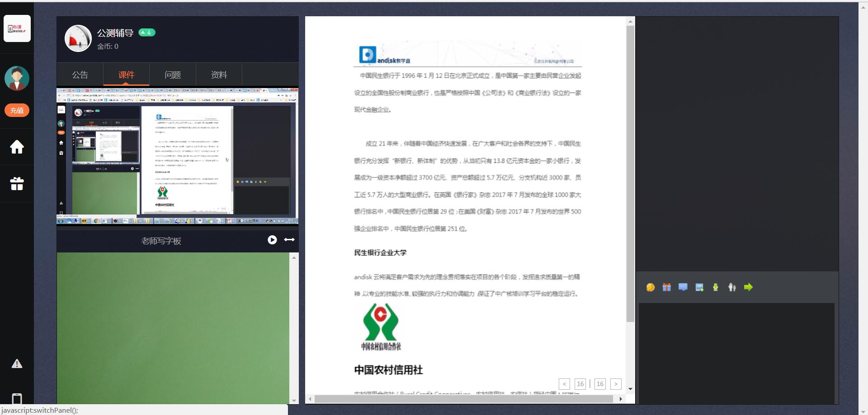Click the home icon in the left sidebar
868x415 pixels.
click(17, 147)
